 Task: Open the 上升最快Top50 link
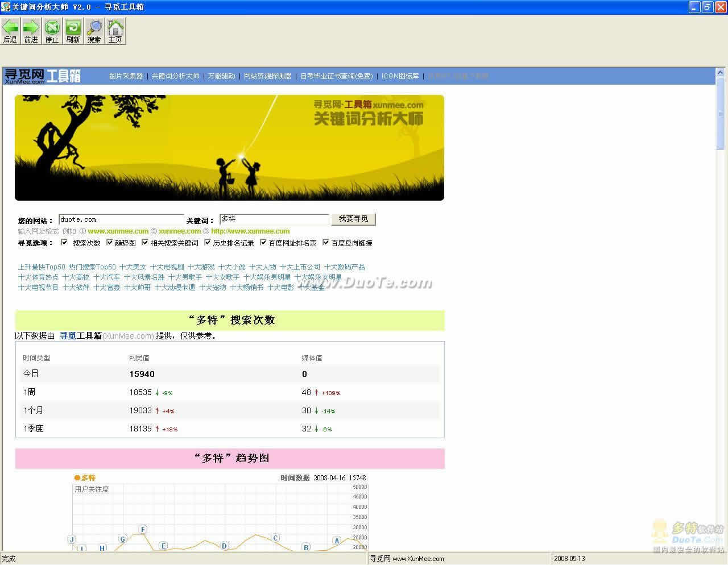tap(42, 267)
